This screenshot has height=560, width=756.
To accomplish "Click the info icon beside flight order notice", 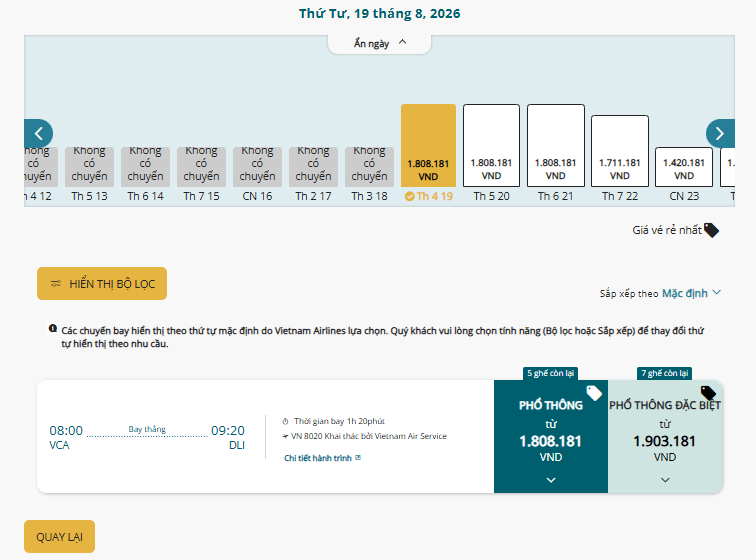I will 53,329.
